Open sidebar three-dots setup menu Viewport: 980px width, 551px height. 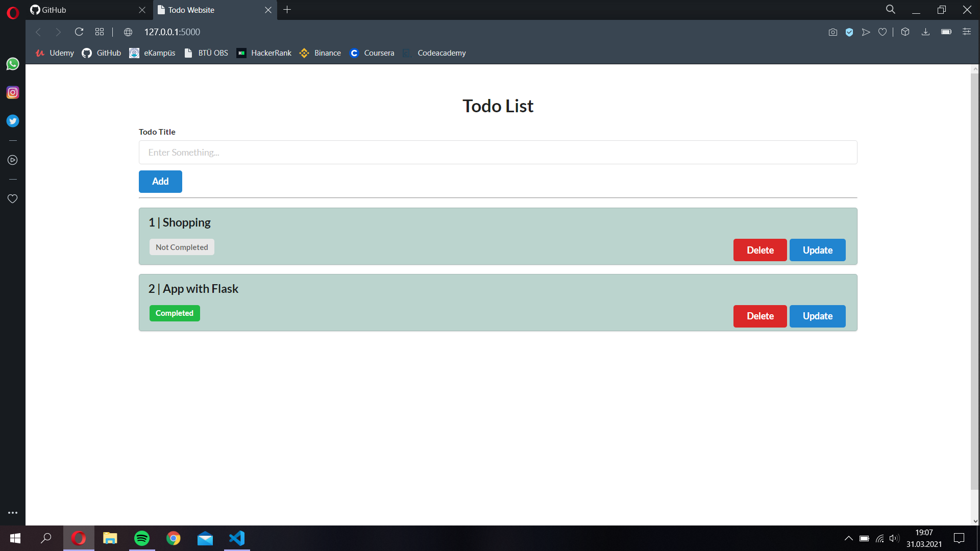tap(13, 513)
